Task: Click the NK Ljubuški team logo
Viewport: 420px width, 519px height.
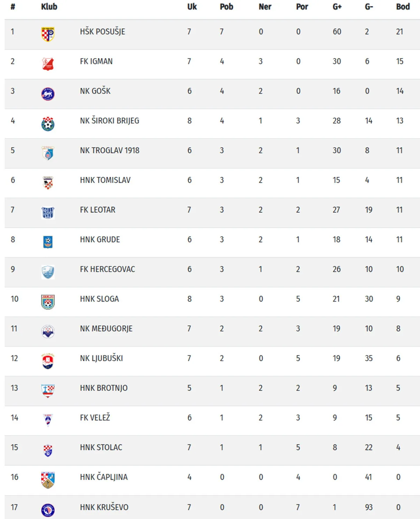Action: tap(48, 361)
